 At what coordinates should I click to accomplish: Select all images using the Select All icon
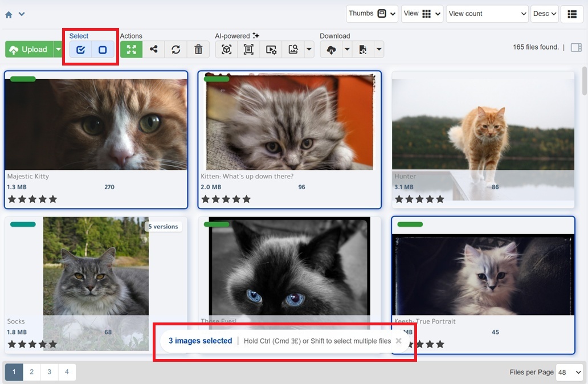pyautogui.click(x=80, y=50)
